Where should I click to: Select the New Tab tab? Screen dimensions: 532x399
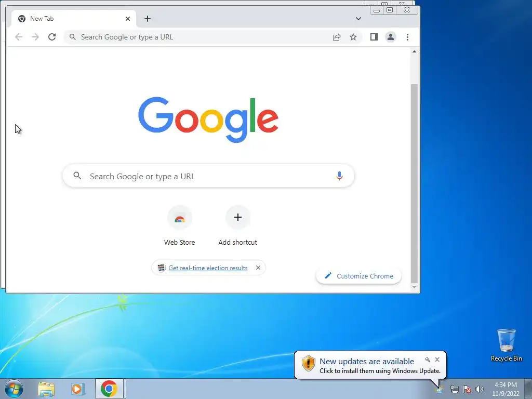click(73, 19)
